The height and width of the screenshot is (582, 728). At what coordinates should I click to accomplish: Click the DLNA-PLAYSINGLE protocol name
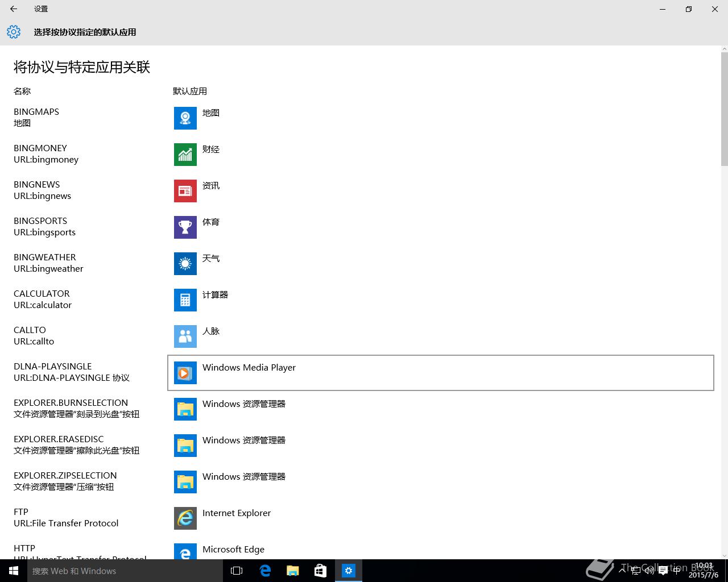click(52, 367)
